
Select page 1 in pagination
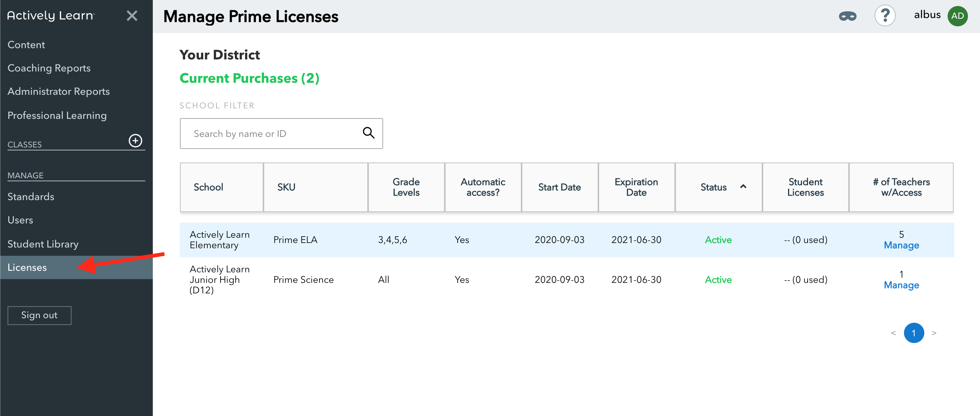913,333
